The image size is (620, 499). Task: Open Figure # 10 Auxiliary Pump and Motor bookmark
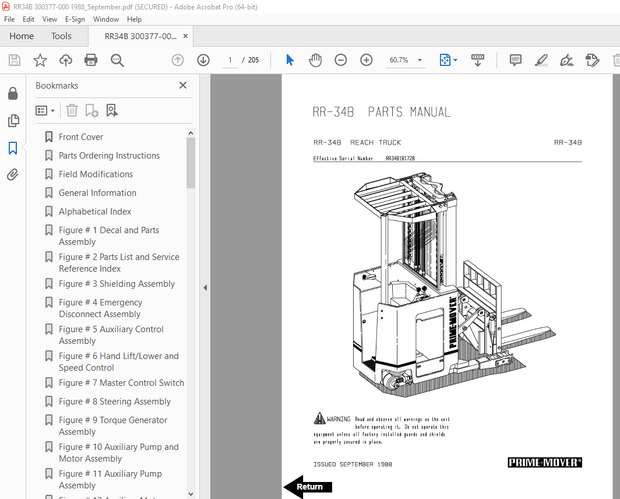tap(119, 453)
